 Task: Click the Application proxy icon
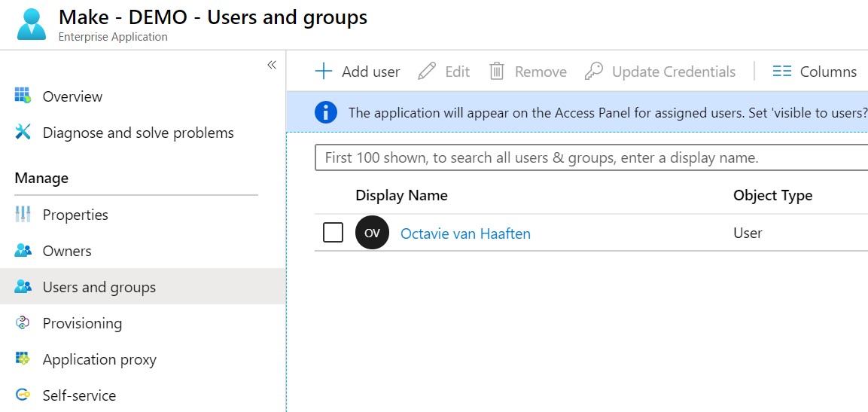[x=23, y=359]
